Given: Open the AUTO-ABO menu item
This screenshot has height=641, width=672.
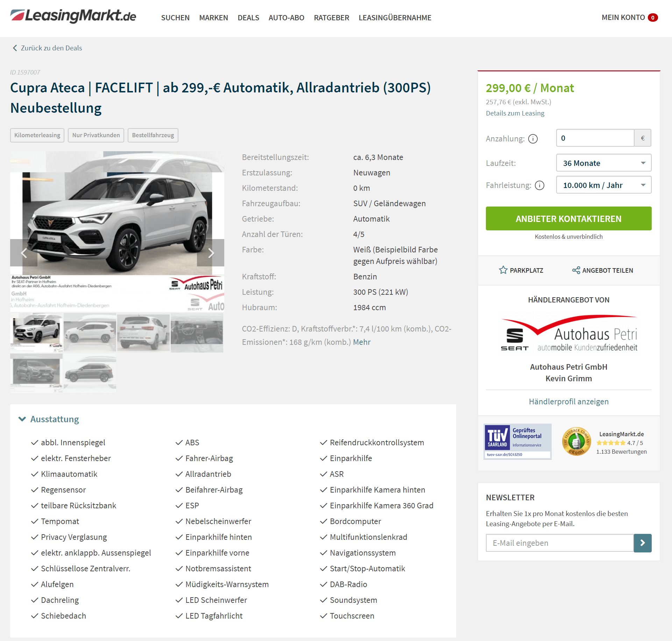Looking at the screenshot, I should pos(286,18).
